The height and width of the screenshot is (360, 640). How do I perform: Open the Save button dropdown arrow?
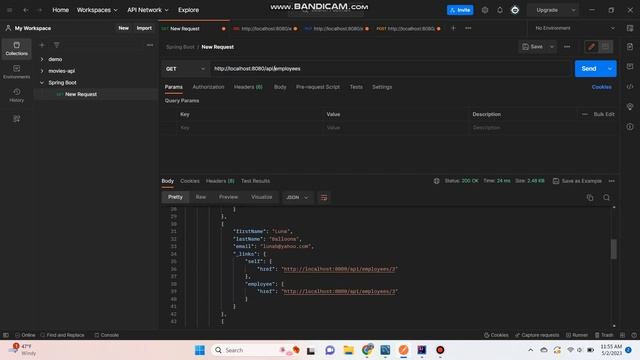[552, 47]
